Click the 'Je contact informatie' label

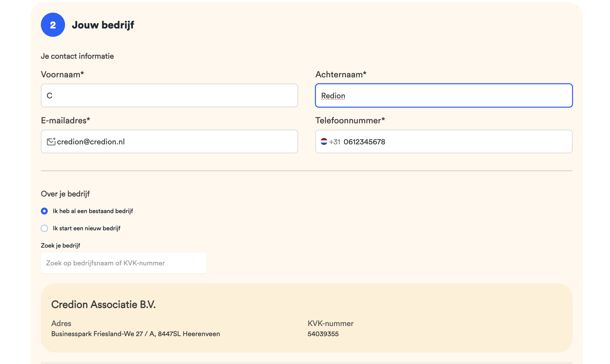[77, 56]
